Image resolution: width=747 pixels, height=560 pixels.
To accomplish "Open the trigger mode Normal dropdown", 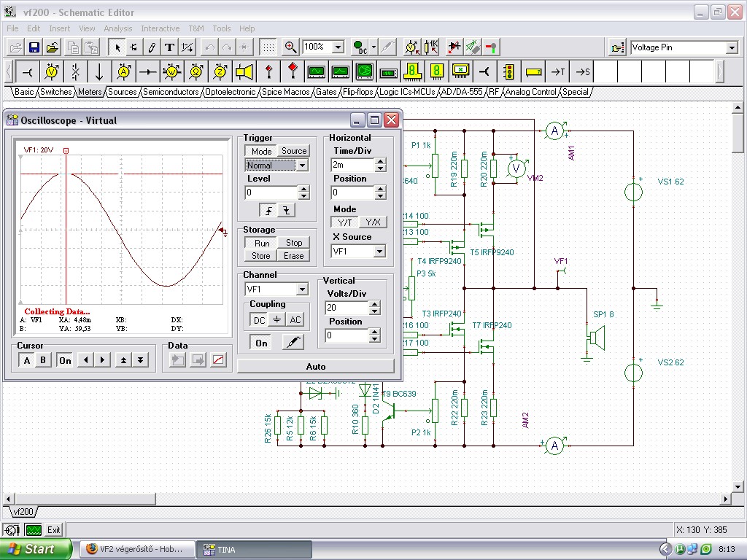I will click(x=303, y=166).
